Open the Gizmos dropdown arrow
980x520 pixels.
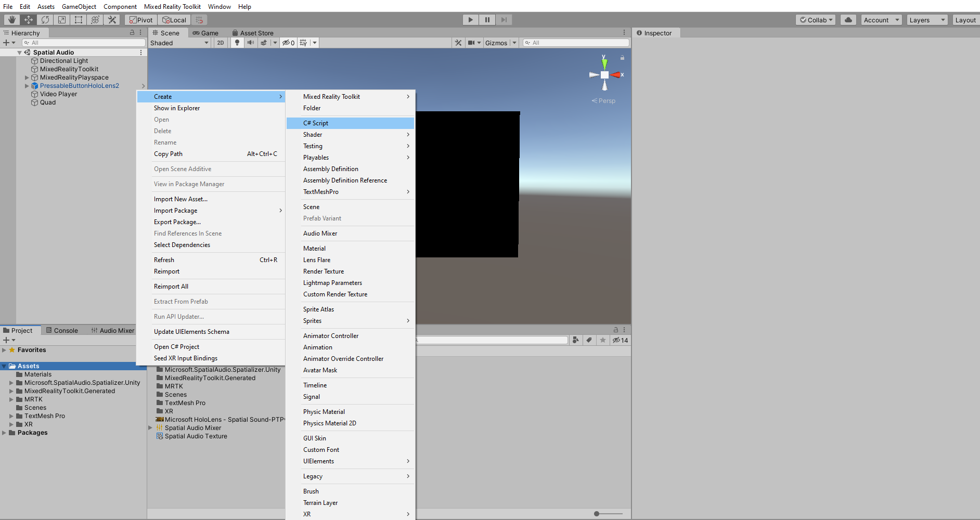[x=514, y=43]
